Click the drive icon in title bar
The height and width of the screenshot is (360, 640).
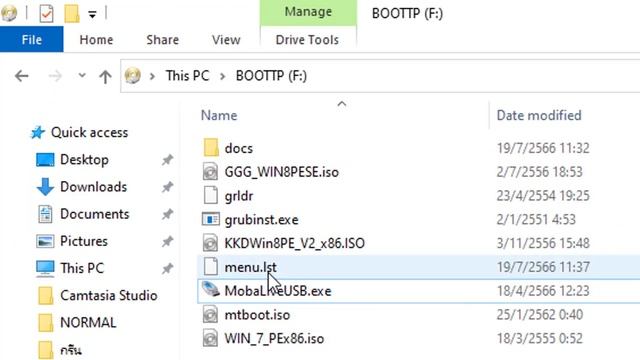click(9, 13)
